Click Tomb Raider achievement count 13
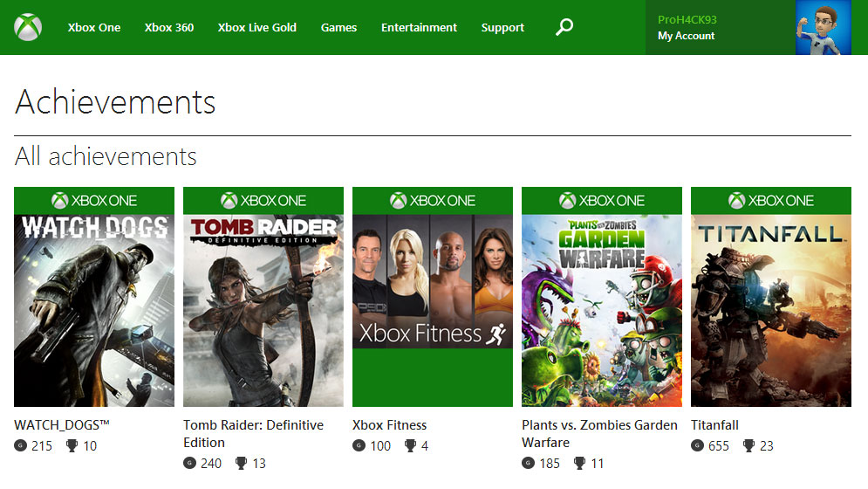 click(x=259, y=464)
